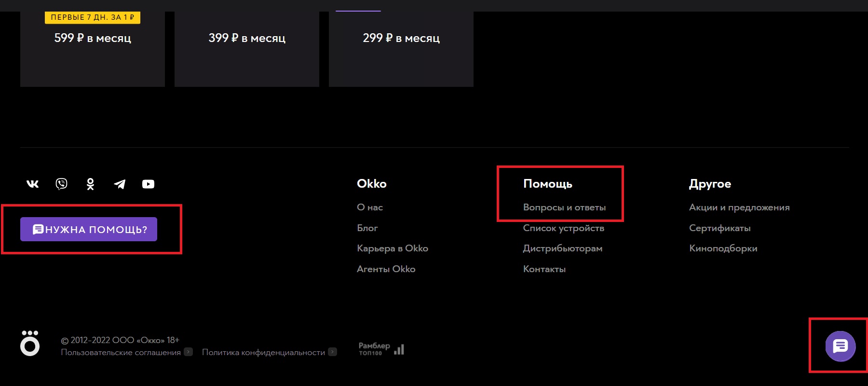868x386 pixels.
Task: Open the Odnoklassniki social icon
Action: pyautogui.click(x=90, y=184)
